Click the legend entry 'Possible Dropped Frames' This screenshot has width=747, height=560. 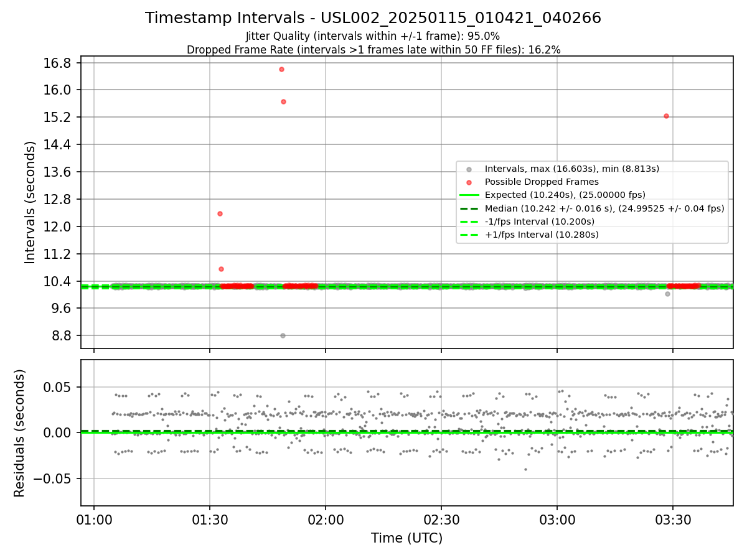542,182
